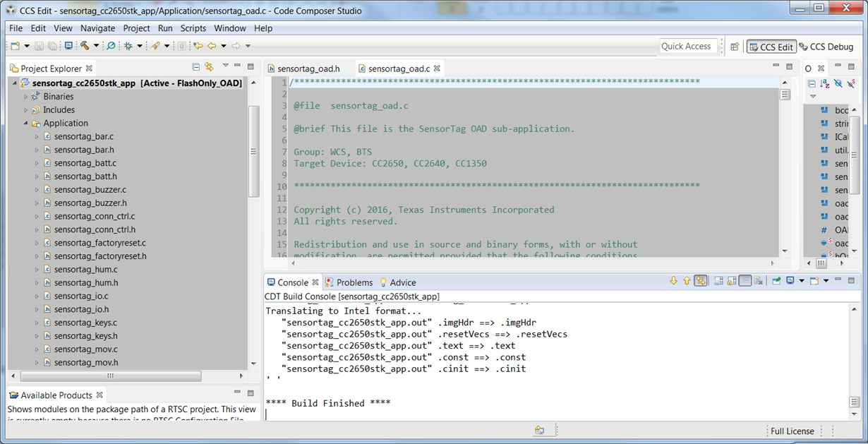
Task: Click the Debug bug icon
Action: pyautogui.click(x=128, y=46)
